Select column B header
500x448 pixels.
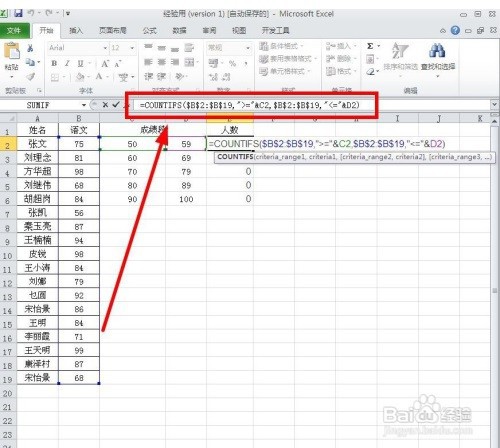[x=79, y=118]
